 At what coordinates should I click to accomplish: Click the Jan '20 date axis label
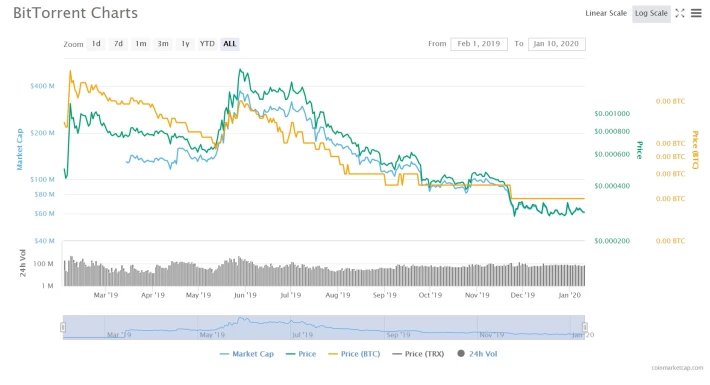570,295
